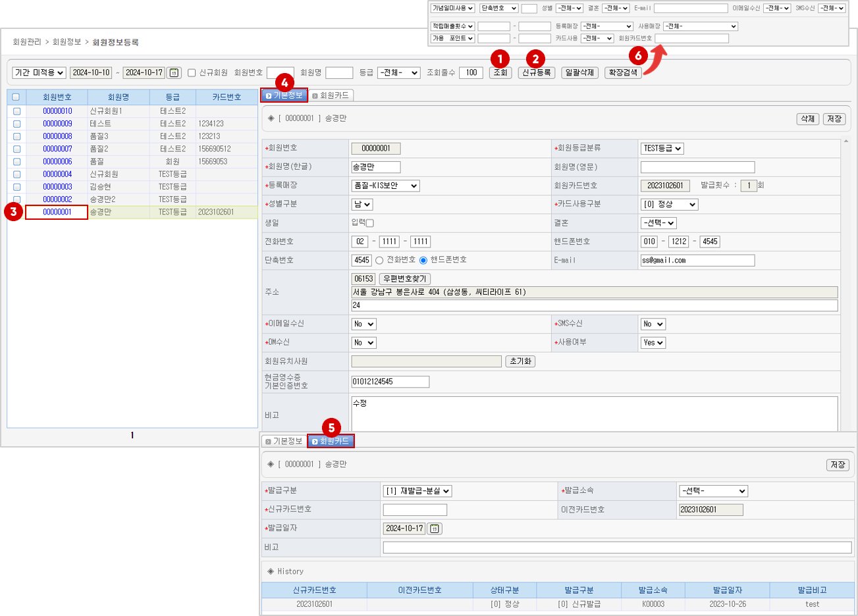
Task: Click calendar icon beside 발급일자 date field
Action: tap(435, 528)
